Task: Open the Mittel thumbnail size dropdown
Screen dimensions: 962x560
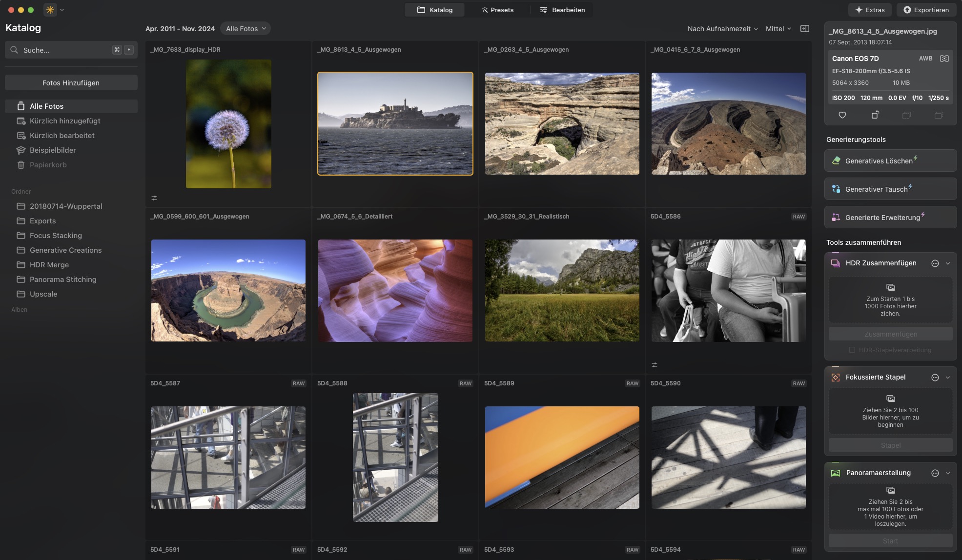Action: [x=778, y=29]
